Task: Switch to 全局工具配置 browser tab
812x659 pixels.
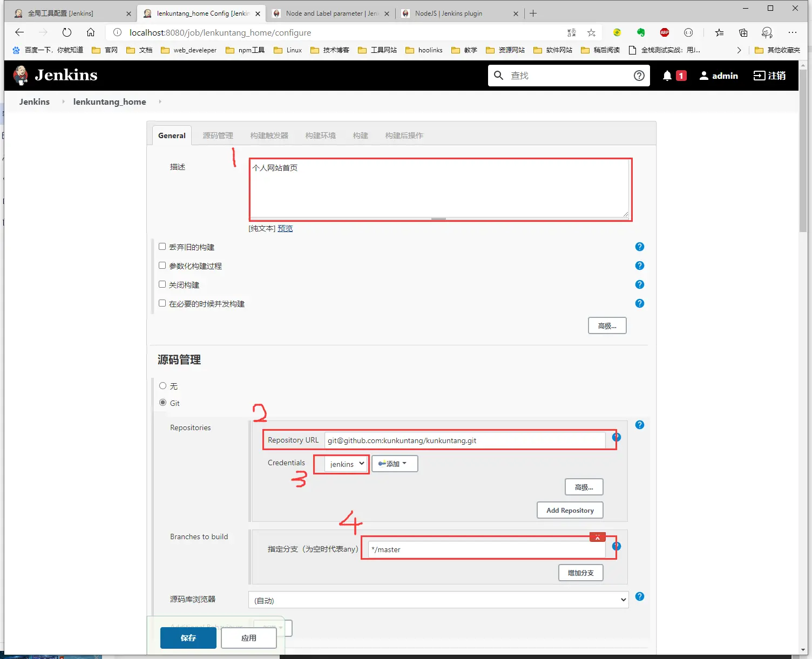Action: (x=71, y=13)
